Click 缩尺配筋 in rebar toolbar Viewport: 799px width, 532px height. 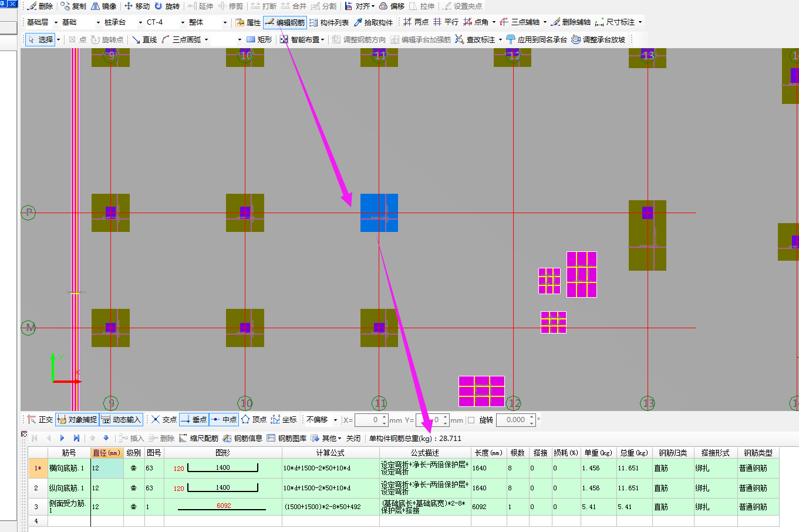(x=198, y=438)
